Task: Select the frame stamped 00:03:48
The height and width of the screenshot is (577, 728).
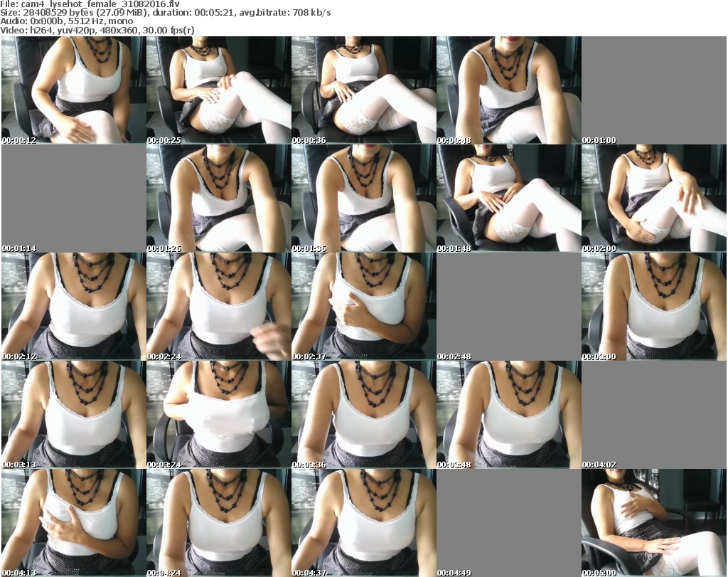Action: (509, 415)
